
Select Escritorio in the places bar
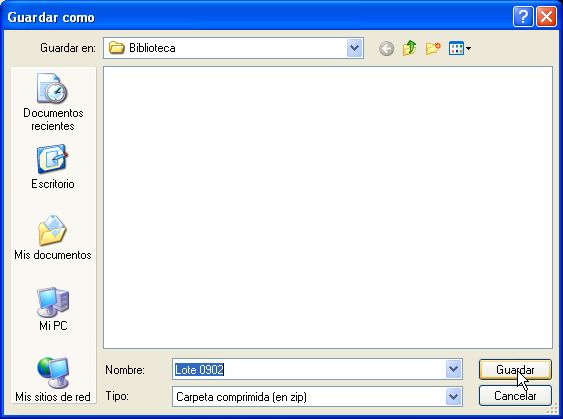[53, 167]
